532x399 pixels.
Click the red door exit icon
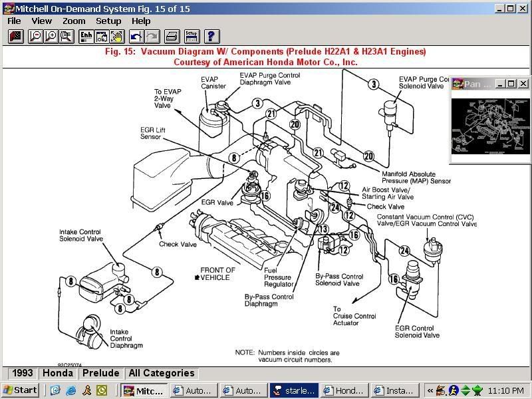15,37
